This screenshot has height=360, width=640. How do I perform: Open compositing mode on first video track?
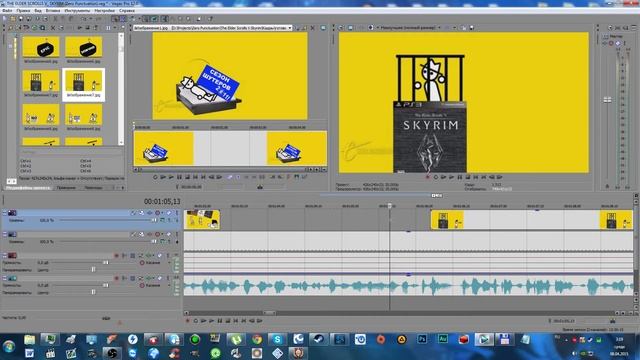click(x=162, y=220)
